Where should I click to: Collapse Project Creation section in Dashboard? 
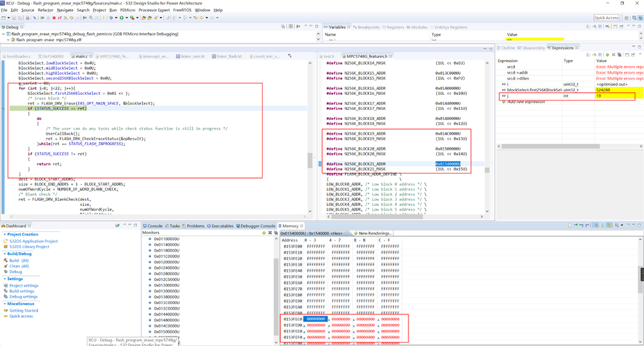[5, 234]
